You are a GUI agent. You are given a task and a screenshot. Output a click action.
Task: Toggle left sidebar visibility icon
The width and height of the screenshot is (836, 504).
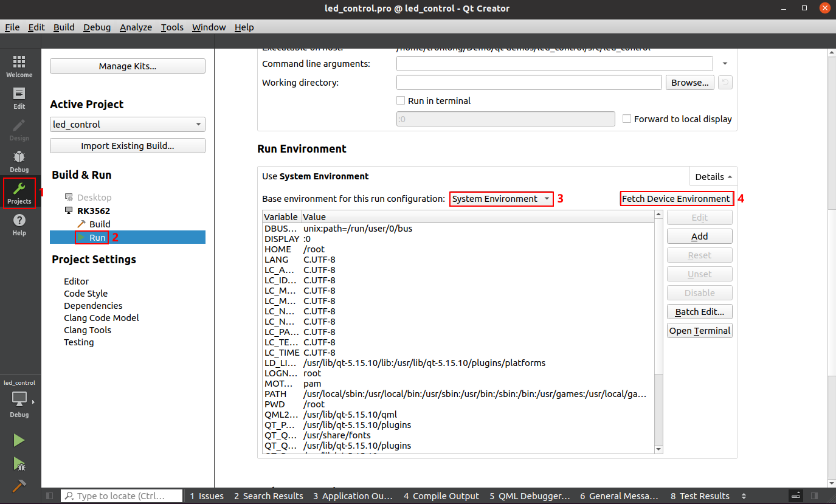click(x=50, y=496)
